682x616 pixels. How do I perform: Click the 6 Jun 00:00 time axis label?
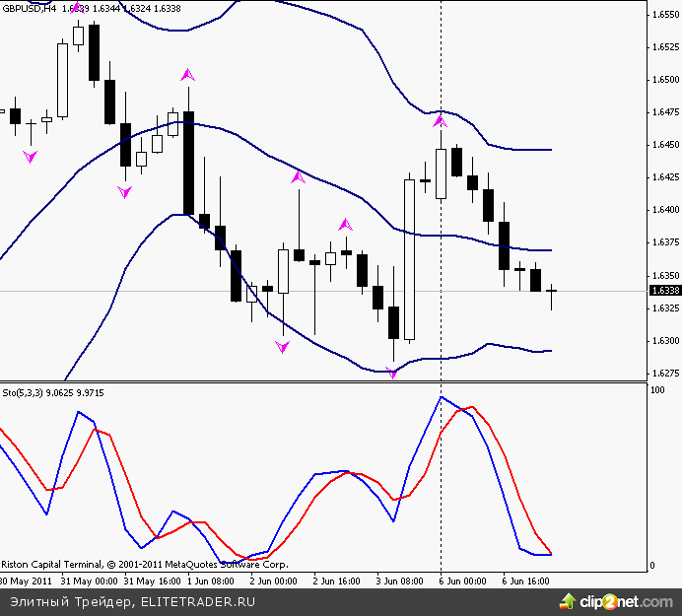[463, 581]
